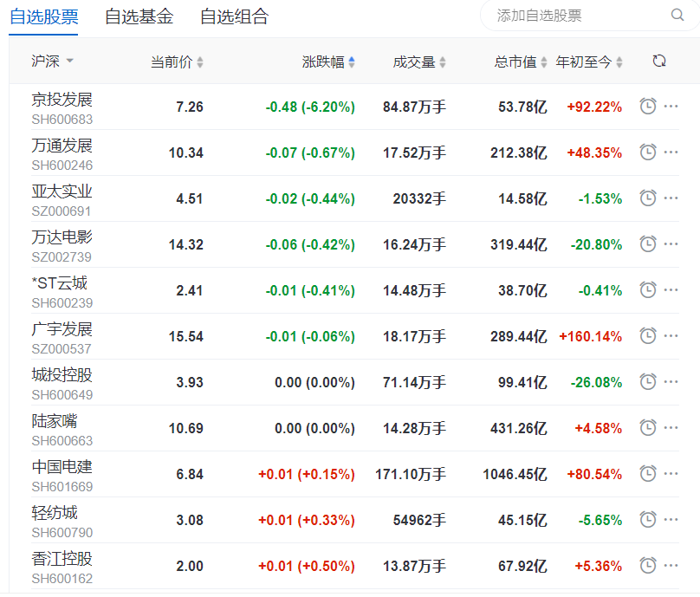The height and width of the screenshot is (597, 700).
Task: Open *ST云城 stock page
Action: pyautogui.click(x=60, y=282)
